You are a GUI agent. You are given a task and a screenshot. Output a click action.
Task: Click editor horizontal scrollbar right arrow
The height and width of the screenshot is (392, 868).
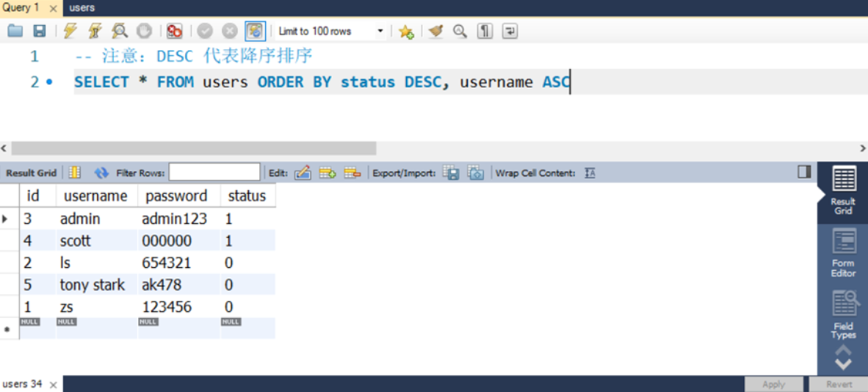coord(863,148)
